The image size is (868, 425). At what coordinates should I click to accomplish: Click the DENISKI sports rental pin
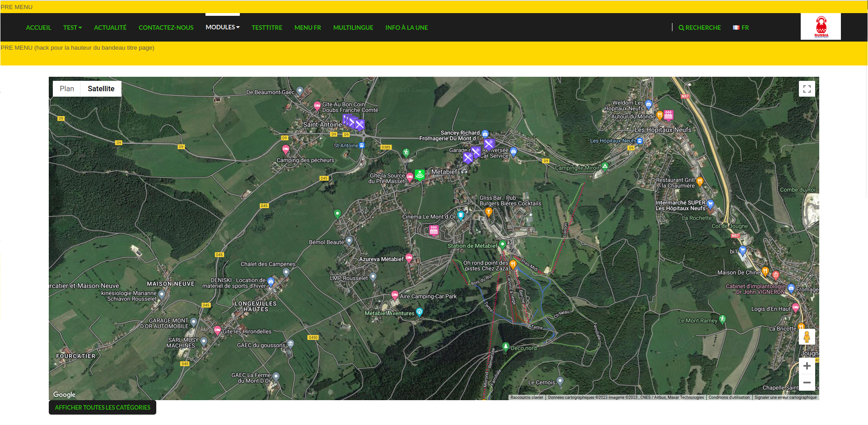(x=271, y=282)
